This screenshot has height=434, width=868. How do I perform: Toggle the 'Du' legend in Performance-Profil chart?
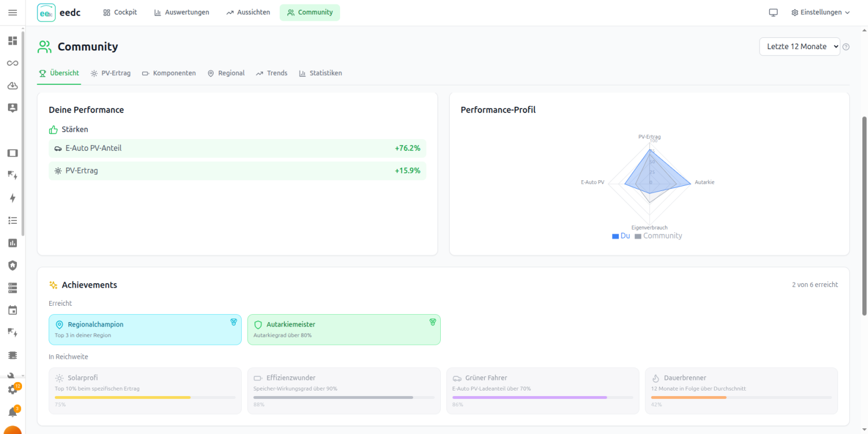click(x=621, y=236)
